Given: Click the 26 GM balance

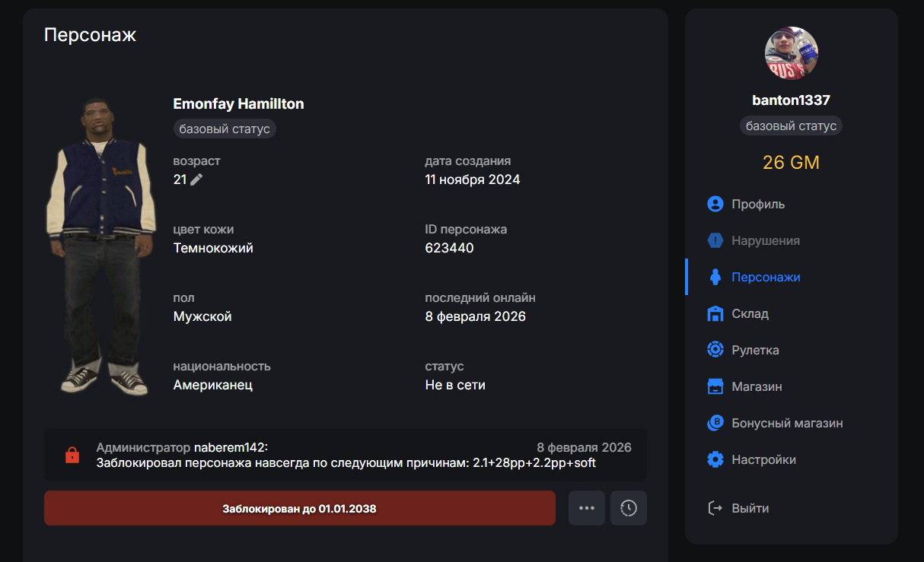Looking at the screenshot, I should point(791,162).
